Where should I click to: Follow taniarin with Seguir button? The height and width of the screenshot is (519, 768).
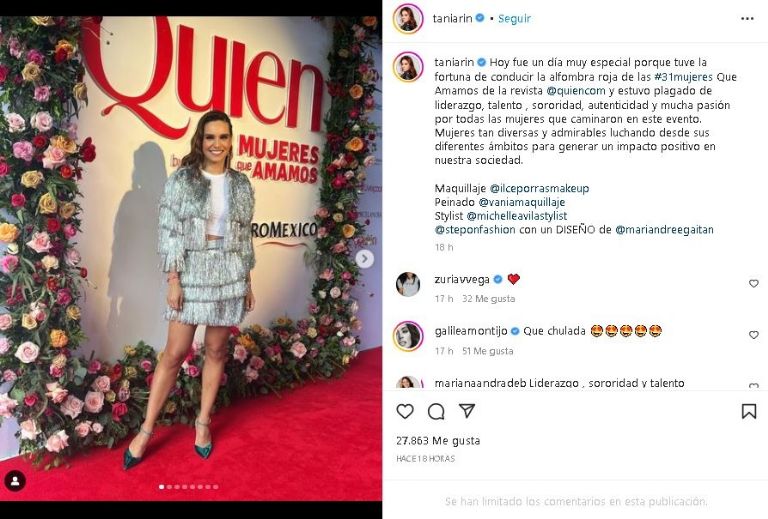(x=514, y=19)
